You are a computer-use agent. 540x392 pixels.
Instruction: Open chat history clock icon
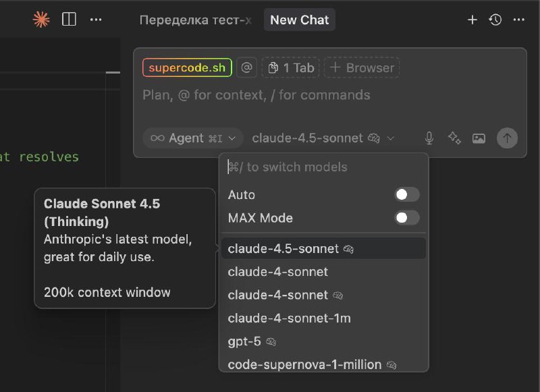pos(495,20)
